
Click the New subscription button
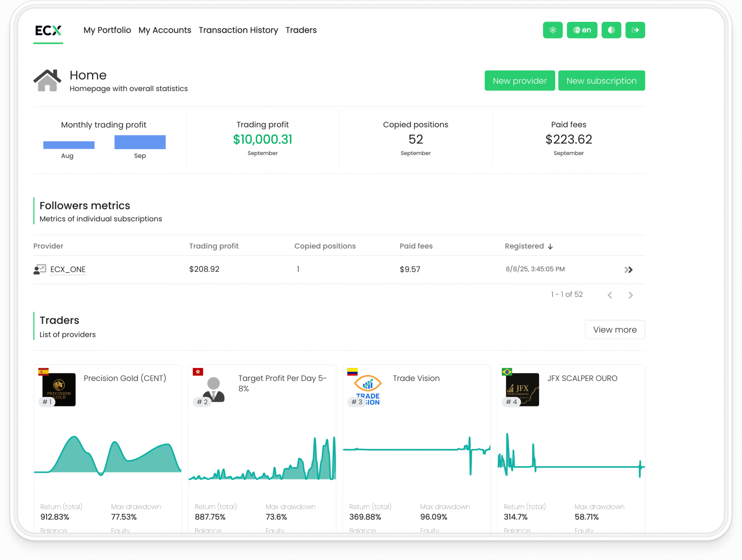601,81
